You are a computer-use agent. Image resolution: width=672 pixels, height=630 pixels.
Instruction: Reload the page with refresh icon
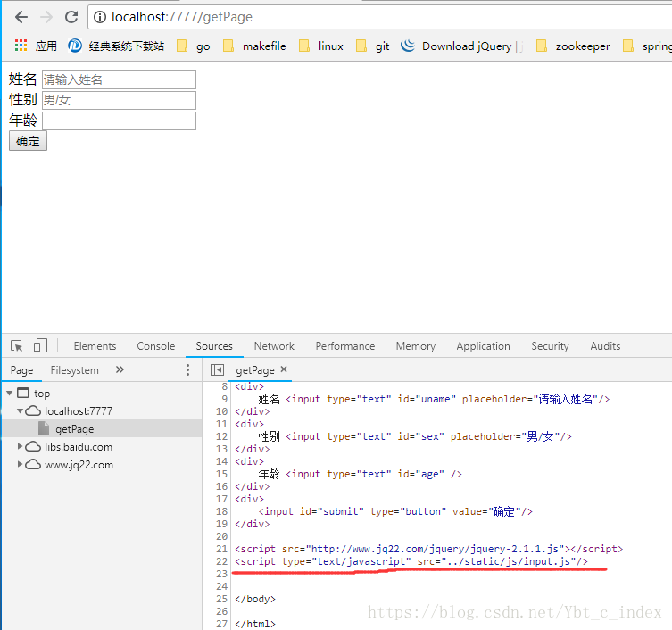(x=71, y=17)
